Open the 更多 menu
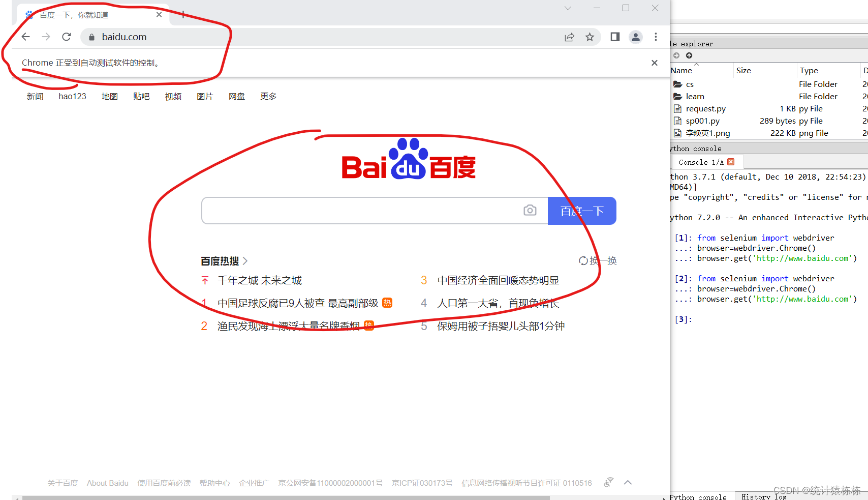 (x=268, y=96)
